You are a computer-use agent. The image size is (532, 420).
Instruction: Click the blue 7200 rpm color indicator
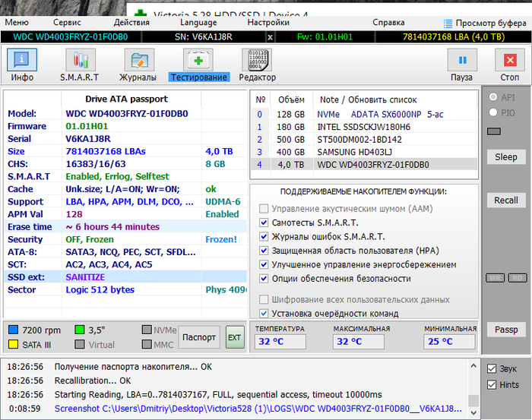[x=14, y=330]
